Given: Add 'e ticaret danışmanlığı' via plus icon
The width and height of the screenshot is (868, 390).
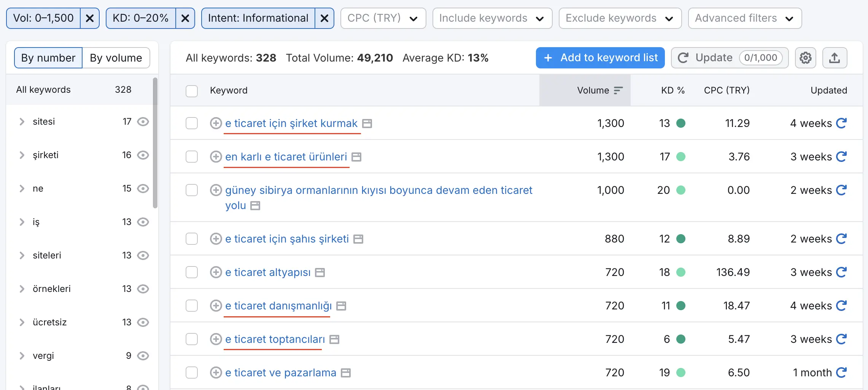Looking at the screenshot, I should pyautogui.click(x=216, y=306).
